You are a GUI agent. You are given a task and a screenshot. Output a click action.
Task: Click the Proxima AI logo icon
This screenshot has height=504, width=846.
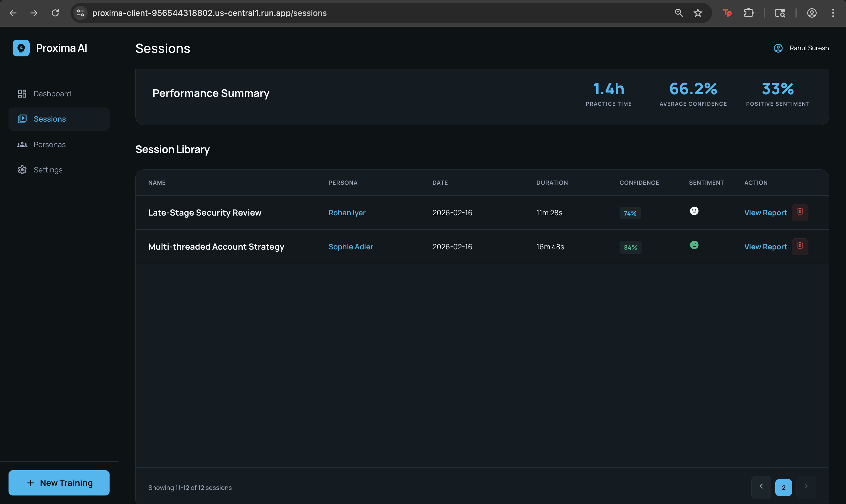(21, 48)
